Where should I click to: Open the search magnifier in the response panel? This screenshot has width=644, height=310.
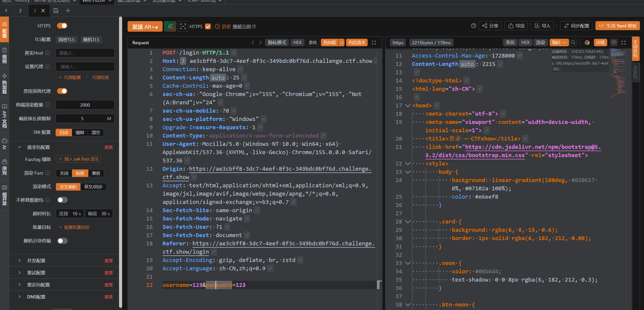(x=573, y=43)
